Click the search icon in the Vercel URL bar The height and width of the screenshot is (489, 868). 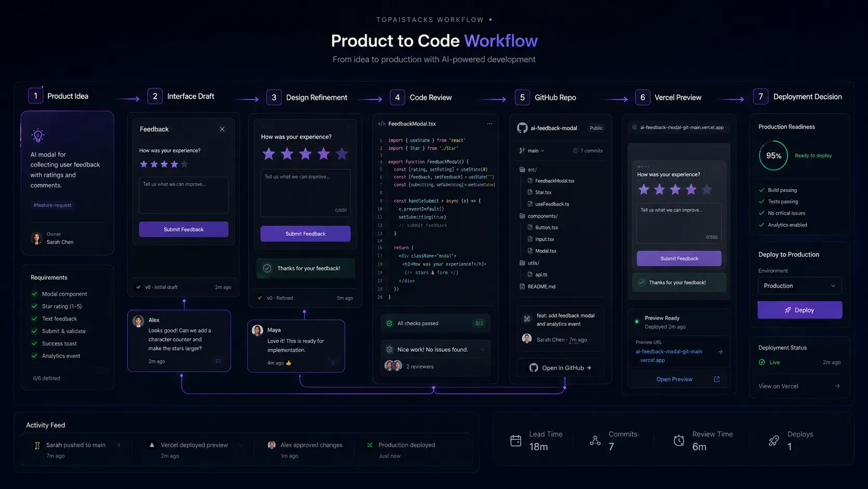click(635, 127)
